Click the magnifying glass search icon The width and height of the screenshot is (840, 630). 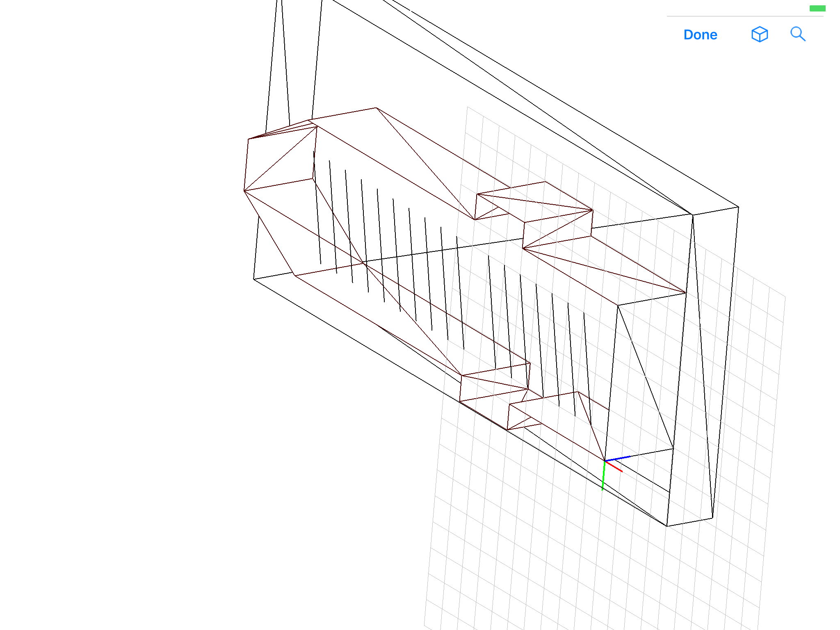click(x=797, y=34)
